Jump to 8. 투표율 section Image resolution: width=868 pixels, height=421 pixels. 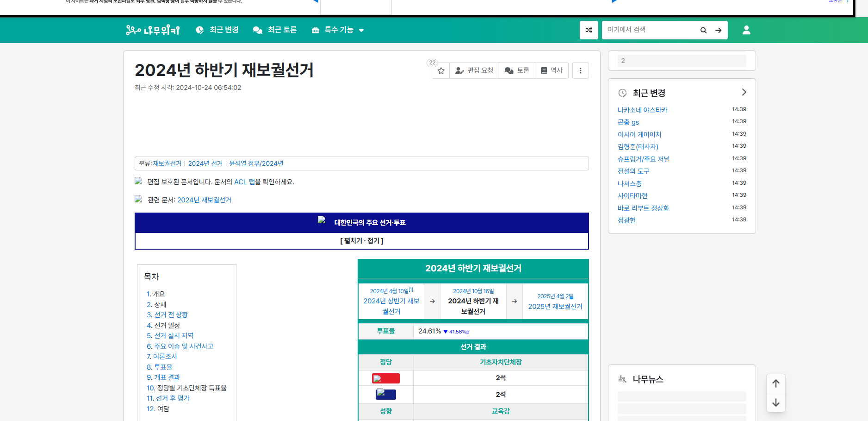(x=160, y=367)
